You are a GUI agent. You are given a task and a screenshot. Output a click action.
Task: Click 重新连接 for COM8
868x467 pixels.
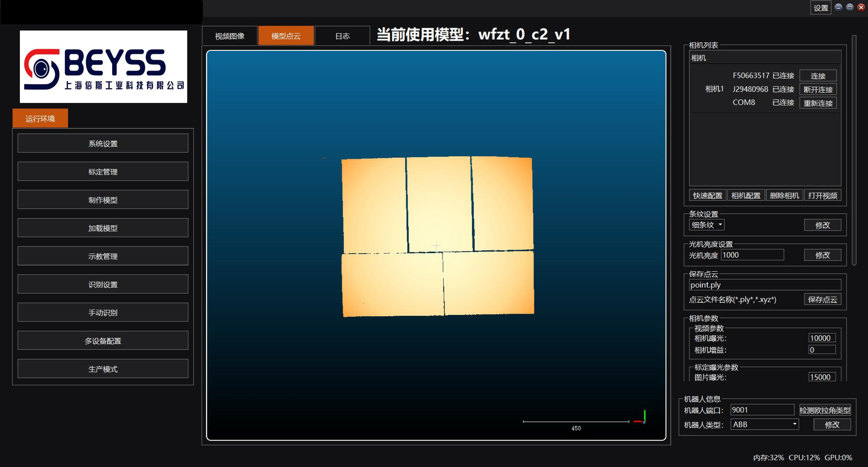pyautogui.click(x=818, y=103)
